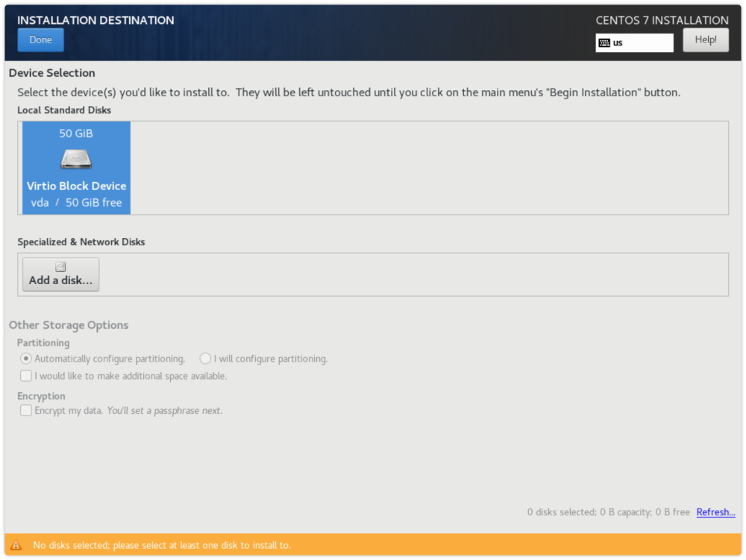
Task: Click the Done button
Action: 40,40
